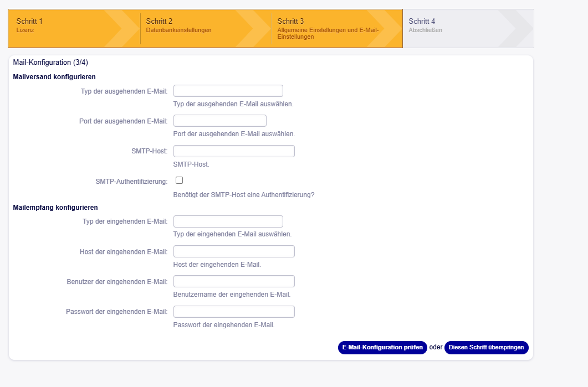This screenshot has height=387, width=588.
Task: Click the Typ der eingehenden E-Mail: label
Action: coord(125,221)
